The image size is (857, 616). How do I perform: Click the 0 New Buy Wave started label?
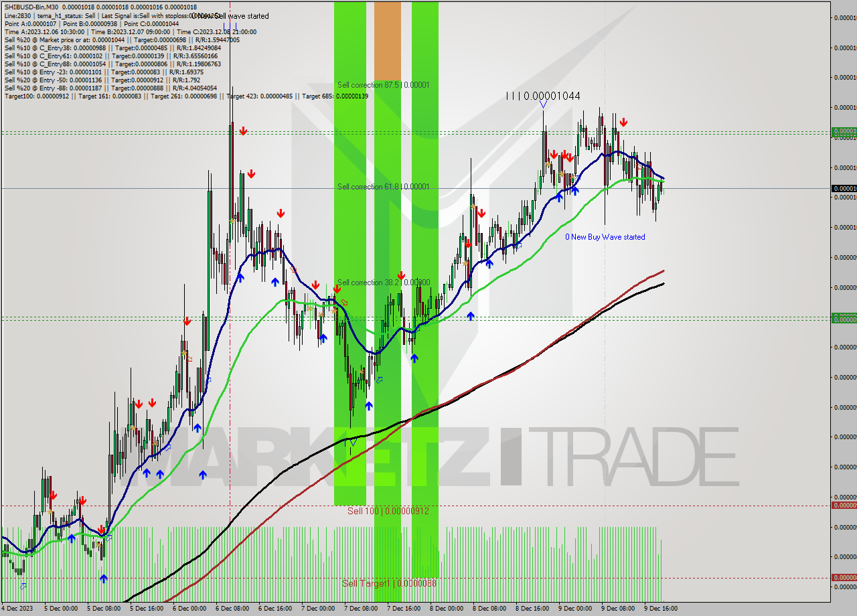point(605,237)
